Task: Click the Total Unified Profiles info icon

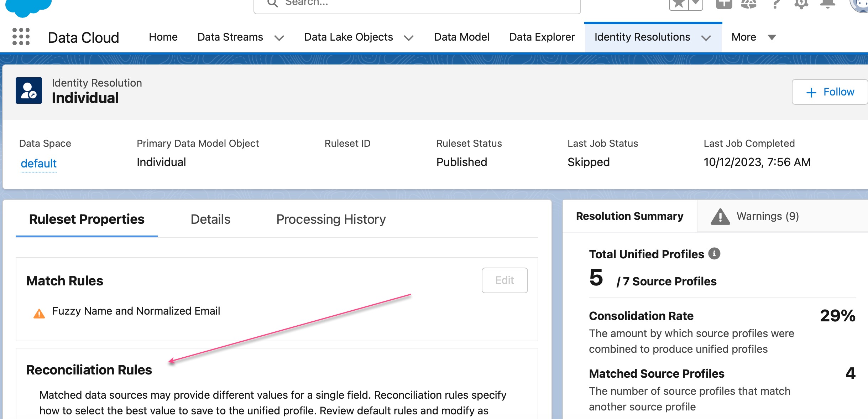Action: pos(714,254)
